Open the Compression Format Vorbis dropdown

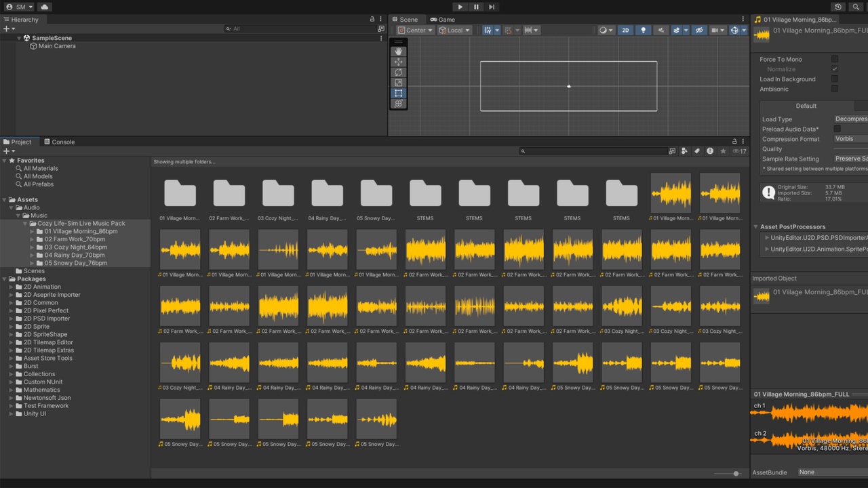pyautogui.click(x=850, y=139)
